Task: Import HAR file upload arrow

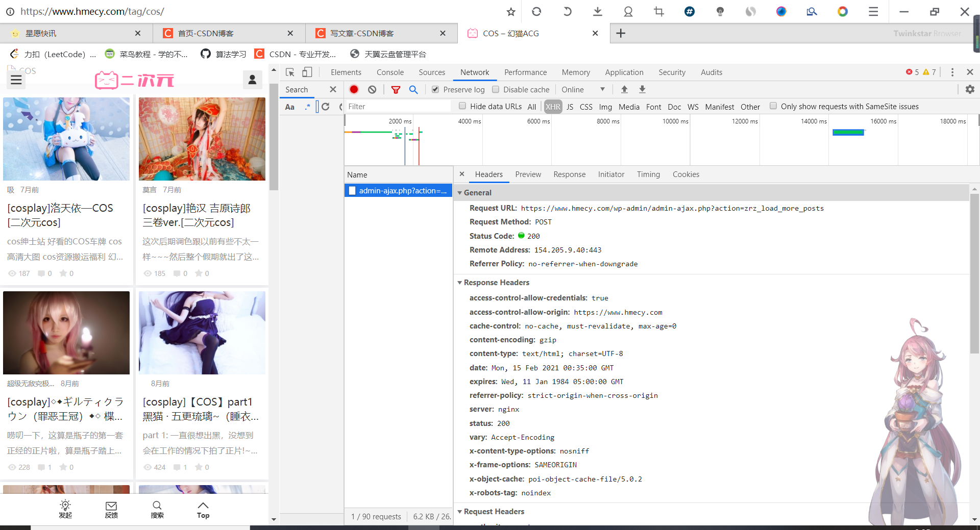Action: pyautogui.click(x=624, y=89)
